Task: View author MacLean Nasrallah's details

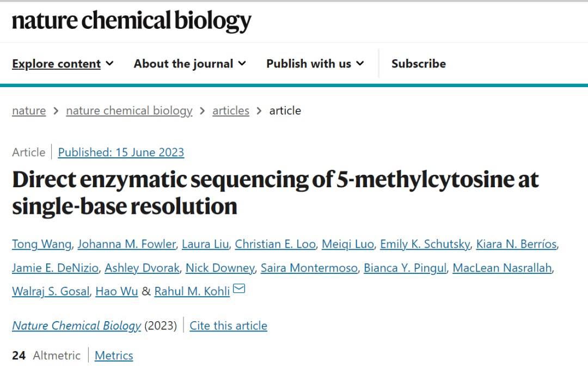Action: point(502,268)
